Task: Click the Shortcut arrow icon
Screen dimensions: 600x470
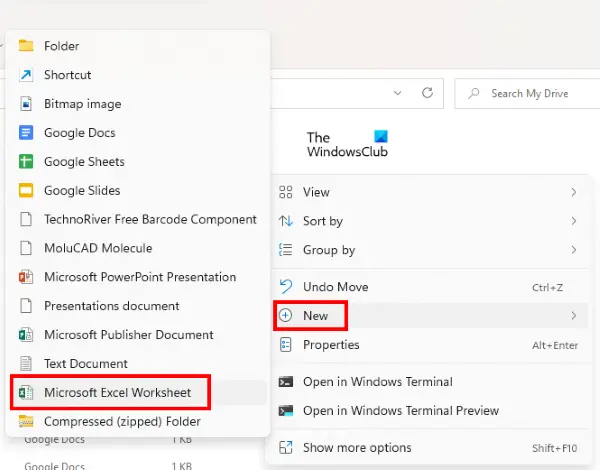Action: click(26, 75)
